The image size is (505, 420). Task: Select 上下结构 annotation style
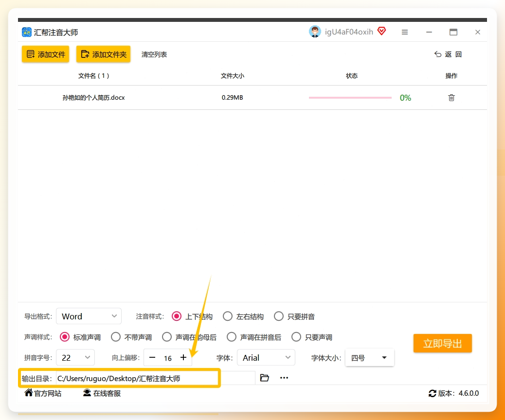[192, 316]
